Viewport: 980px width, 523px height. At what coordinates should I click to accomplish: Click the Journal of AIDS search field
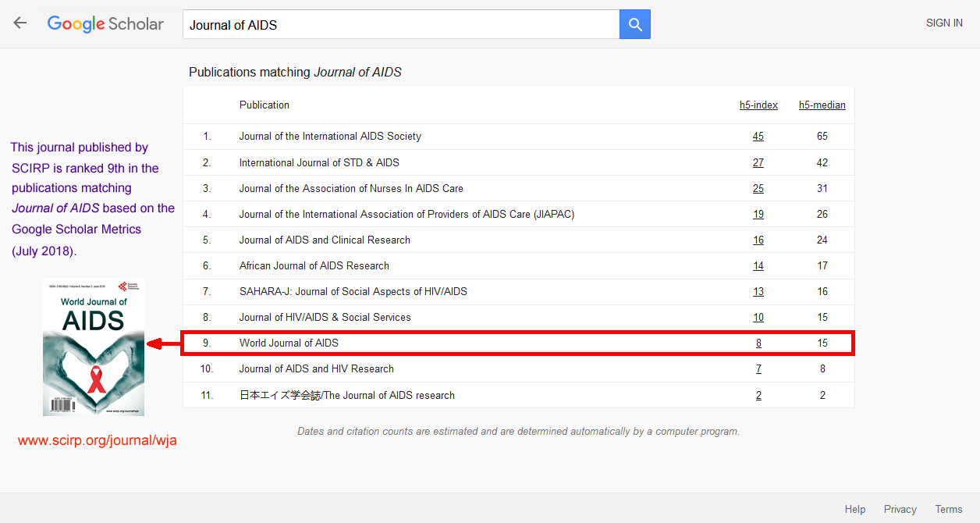pyautogui.click(x=401, y=24)
